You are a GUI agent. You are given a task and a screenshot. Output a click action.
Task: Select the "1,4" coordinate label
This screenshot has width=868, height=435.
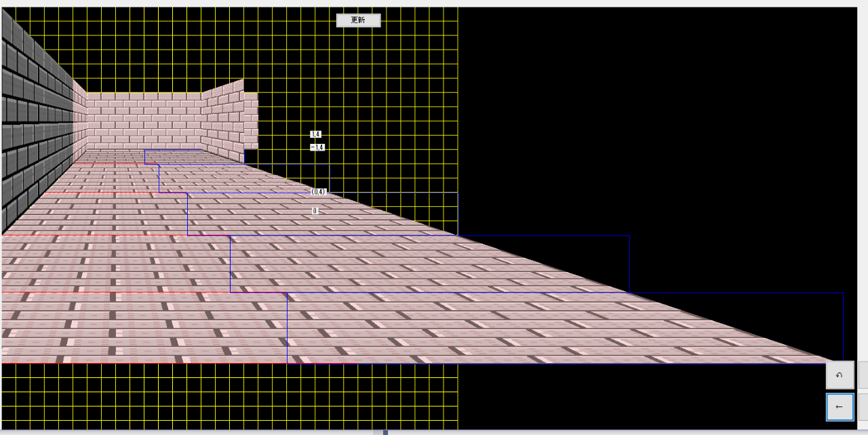tap(315, 134)
